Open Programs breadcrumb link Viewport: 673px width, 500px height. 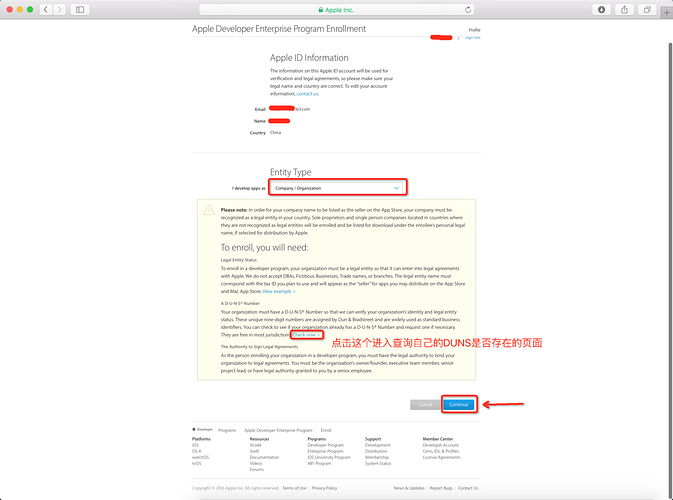[x=227, y=430]
